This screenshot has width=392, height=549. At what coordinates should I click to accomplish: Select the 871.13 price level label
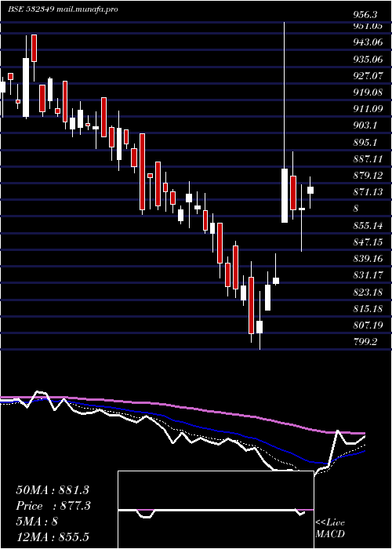(x=368, y=193)
